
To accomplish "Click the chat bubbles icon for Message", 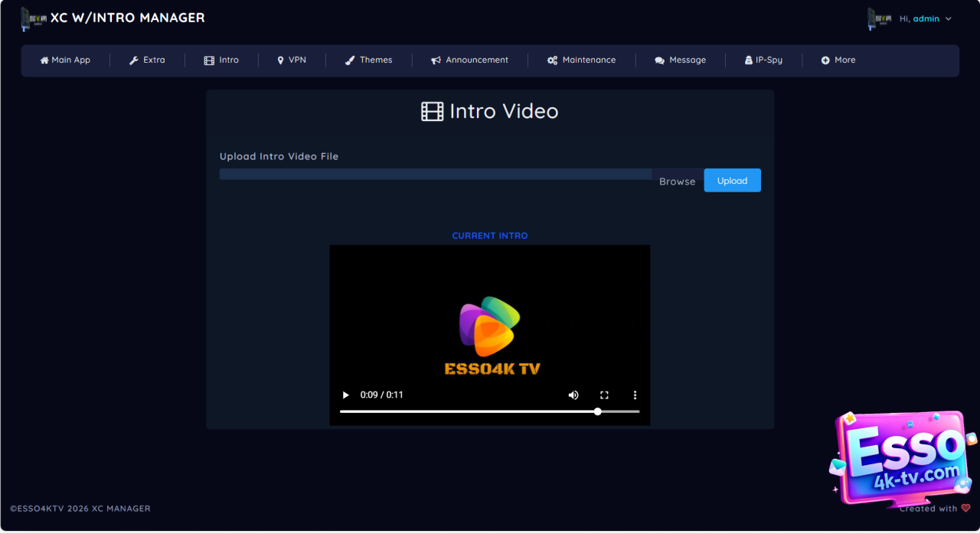I will click(659, 61).
